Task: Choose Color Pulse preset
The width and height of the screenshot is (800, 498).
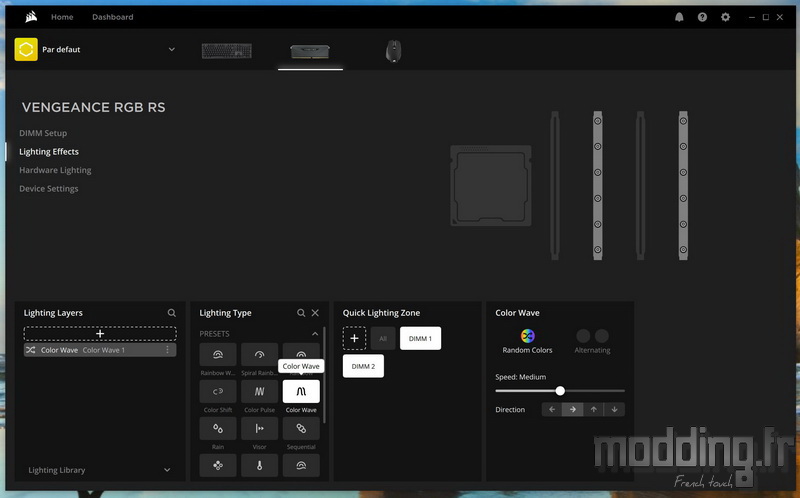Action: pyautogui.click(x=259, y=391)
